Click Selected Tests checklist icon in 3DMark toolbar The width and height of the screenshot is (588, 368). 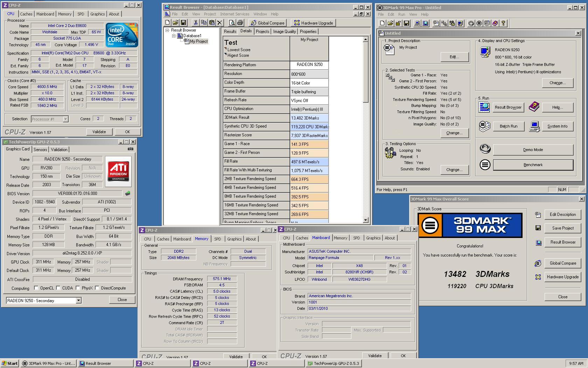444,23
